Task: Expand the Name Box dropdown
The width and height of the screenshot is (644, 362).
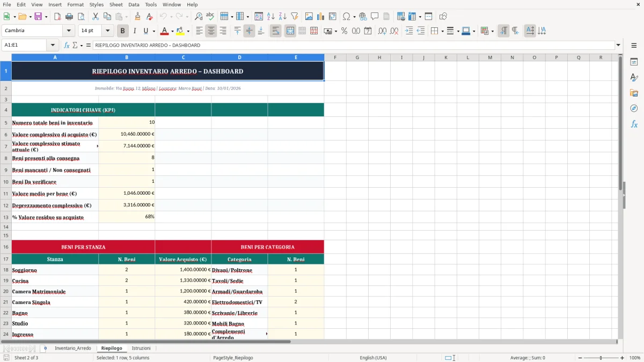Action: tap(52, 46)
